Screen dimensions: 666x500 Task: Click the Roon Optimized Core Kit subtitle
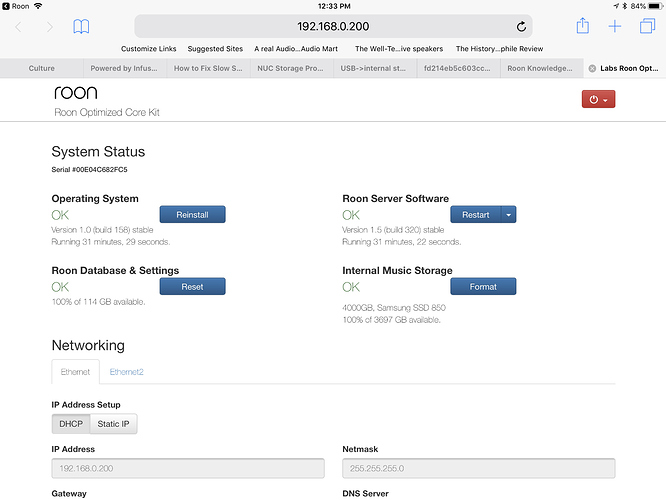(107, 112)
